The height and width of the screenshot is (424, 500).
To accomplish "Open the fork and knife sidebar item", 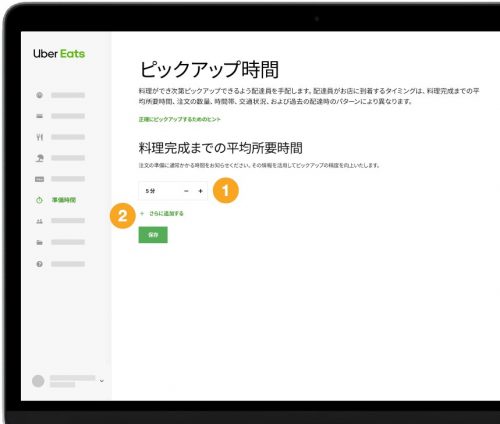I will tap(40, 137).
